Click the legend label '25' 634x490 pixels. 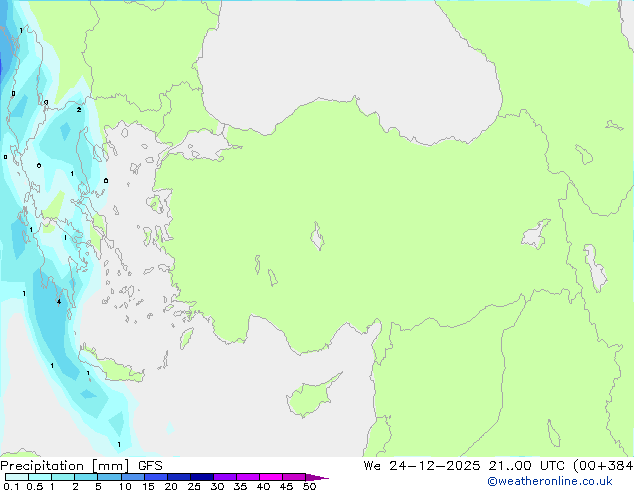pos(194,486)
